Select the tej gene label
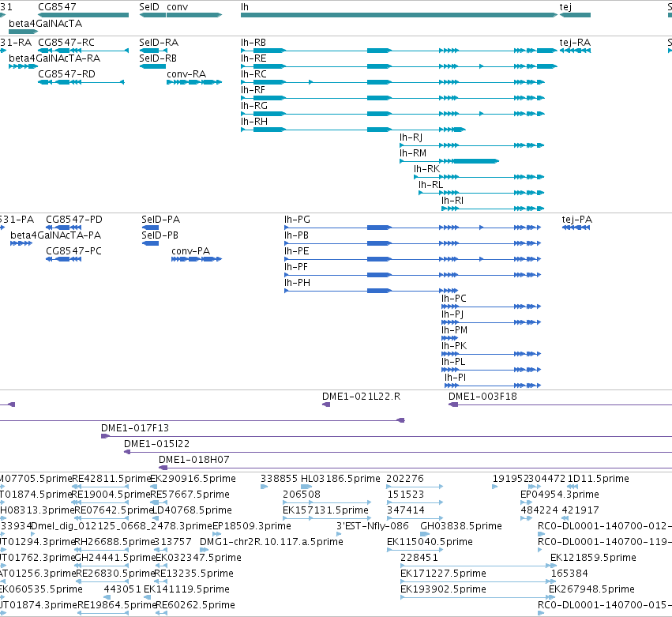This screenshot has width=672, height=617. coord(565,7)
